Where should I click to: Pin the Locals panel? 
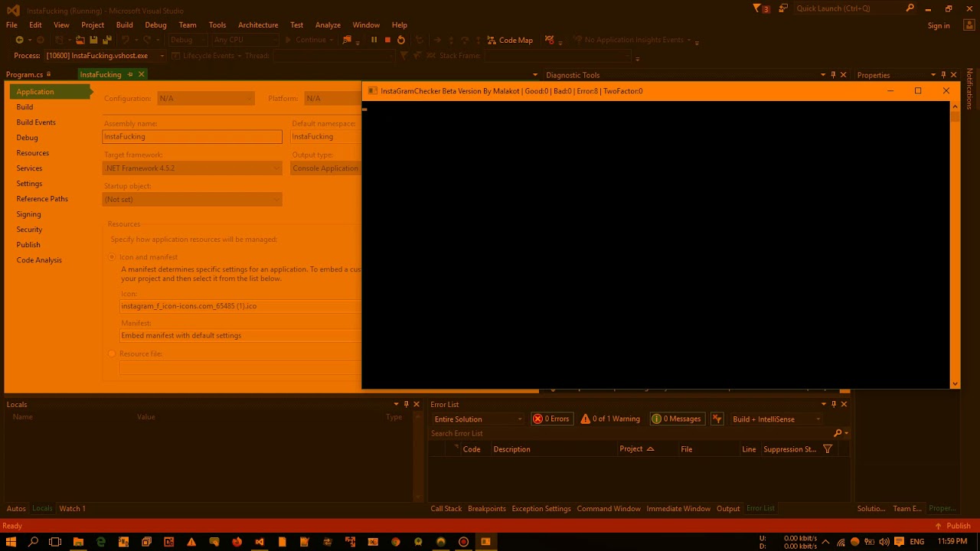pyautogui.click(x=406, y=404)
